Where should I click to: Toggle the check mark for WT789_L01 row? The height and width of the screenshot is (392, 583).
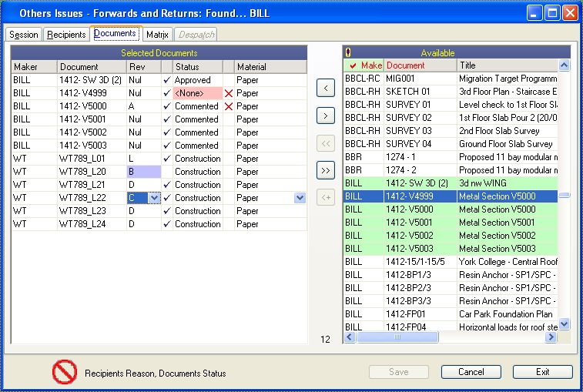167,159
